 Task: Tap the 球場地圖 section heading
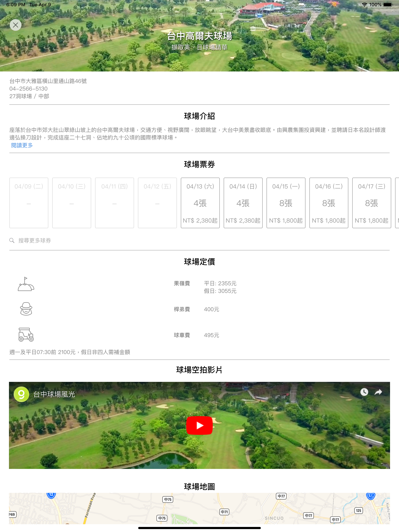coord(199,487)
